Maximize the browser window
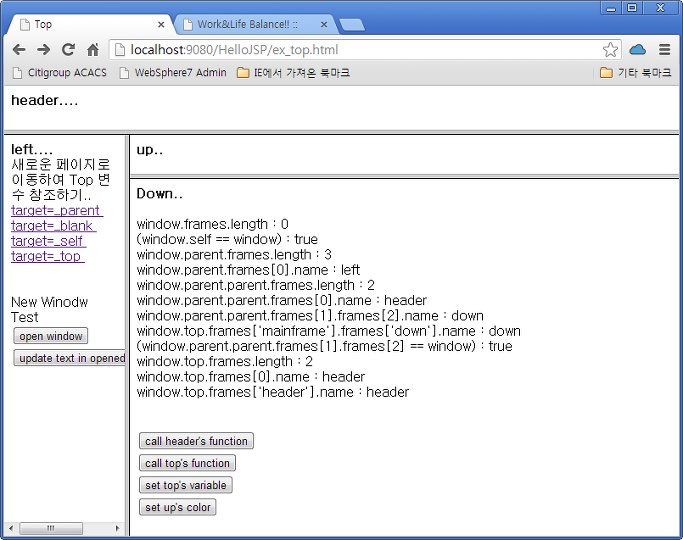Image resolution: width=683 pixels, height=540 pixels. tap(632, 8)
